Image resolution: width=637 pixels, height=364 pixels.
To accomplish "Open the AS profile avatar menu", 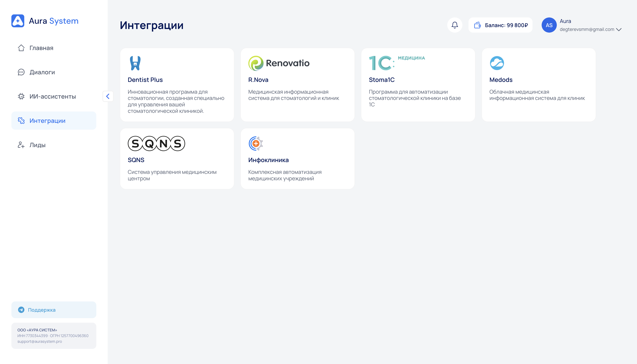I will pos(549,25).
